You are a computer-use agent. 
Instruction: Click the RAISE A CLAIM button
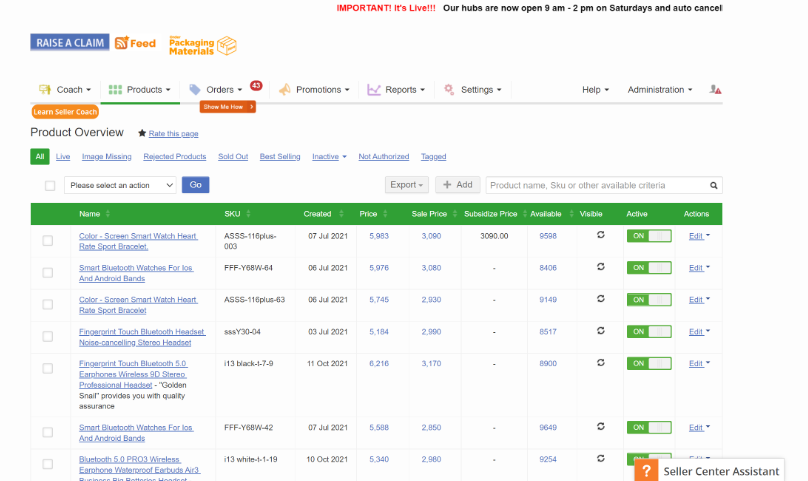[x=69, y=43]
